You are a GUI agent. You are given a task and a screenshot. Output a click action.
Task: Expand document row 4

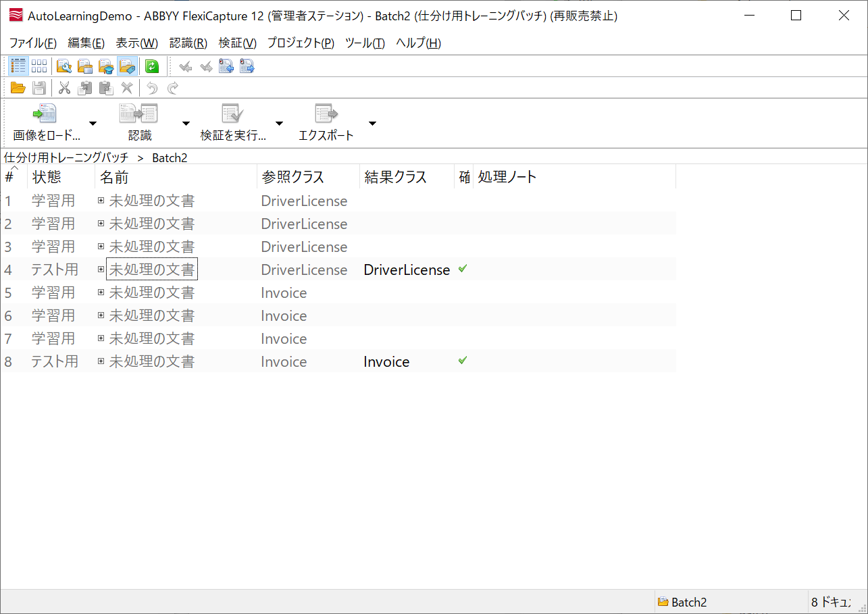tap(101, 270)
